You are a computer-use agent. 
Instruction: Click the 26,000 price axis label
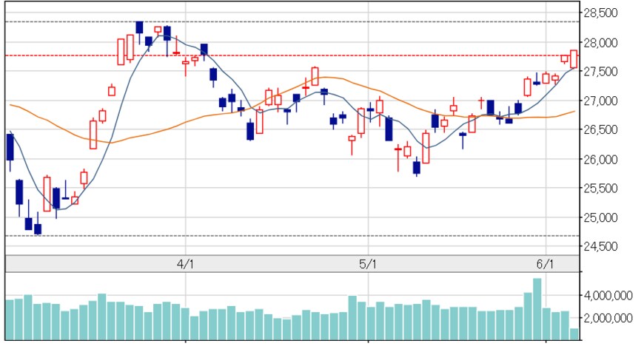(601, 159)
